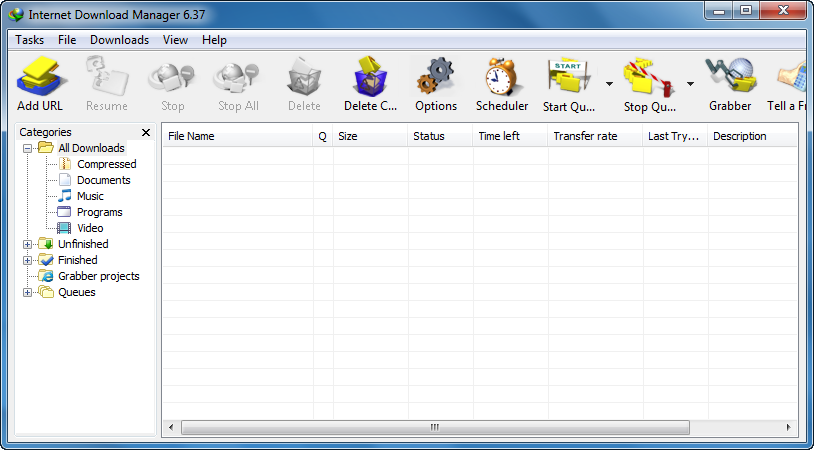Click the Stop All toolbar icon

238,77
